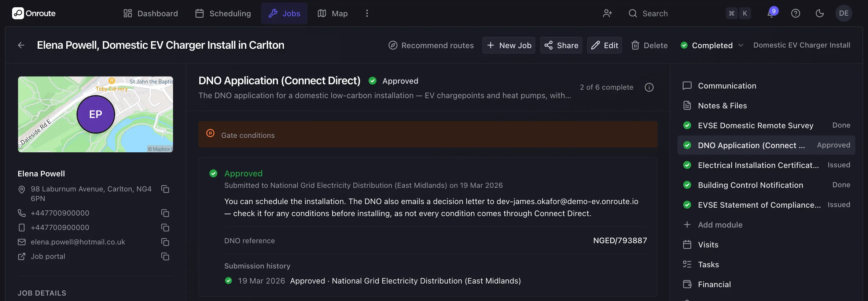Toggle dark mode moon icon

coord(820,13)
